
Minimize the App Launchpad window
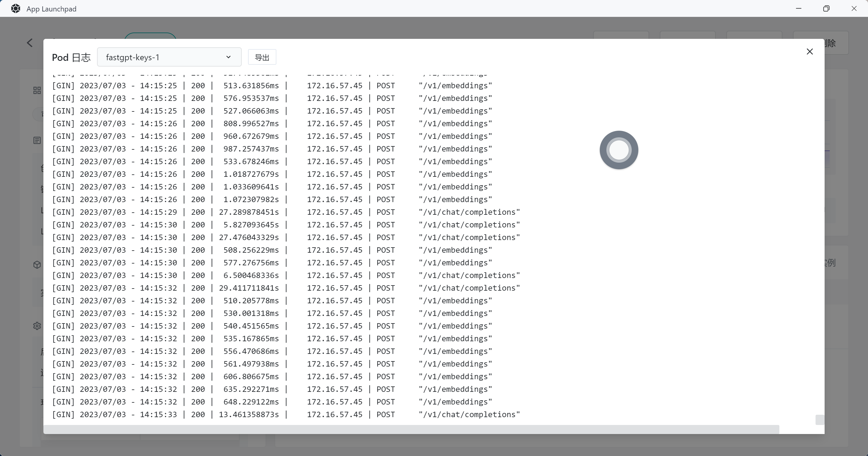(798, 8)
